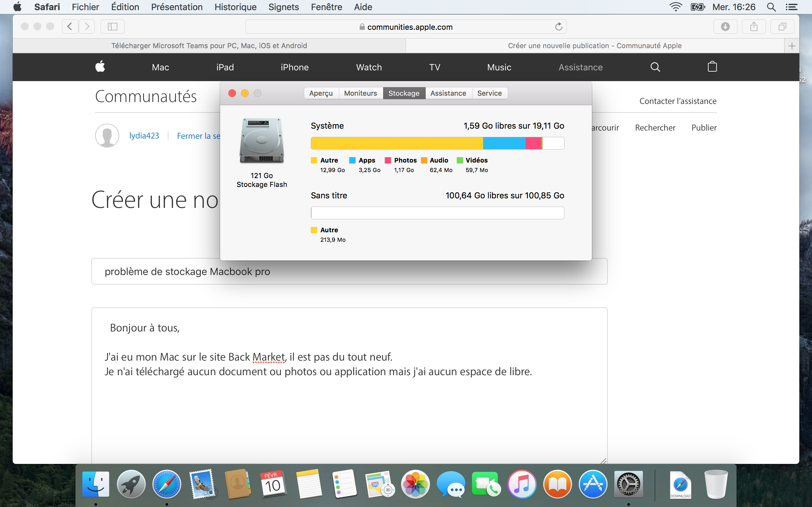Image resolution: width=812 pixels, height=507 pixels.
Task: Open System Preferences from the Dock
Action: (x=628, y=484)
